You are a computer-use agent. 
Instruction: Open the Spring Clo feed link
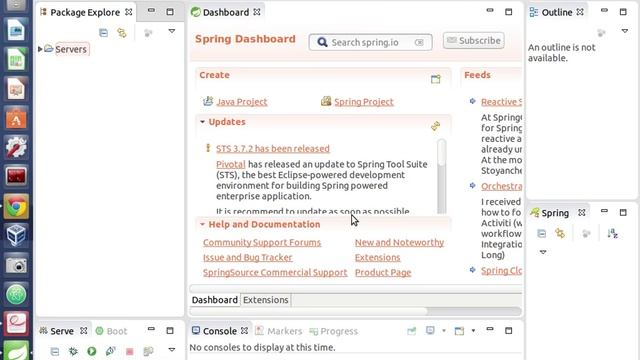point(501,271)
